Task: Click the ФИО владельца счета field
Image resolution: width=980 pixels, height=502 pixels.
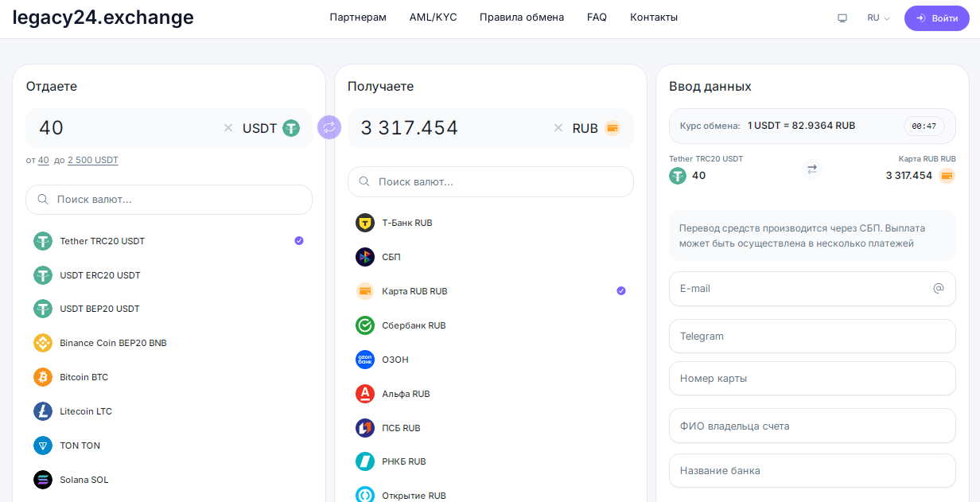Action: tap(812, 426)
